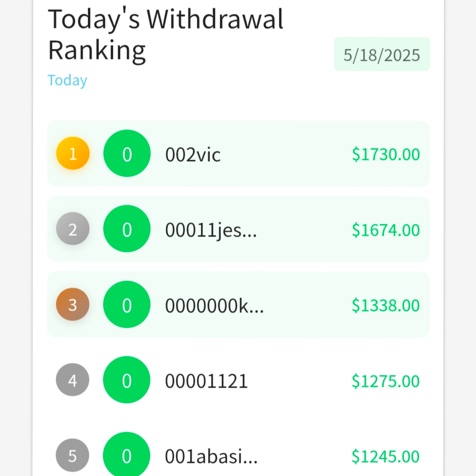Open the 5/18/2025 date selector

[382, 54]
